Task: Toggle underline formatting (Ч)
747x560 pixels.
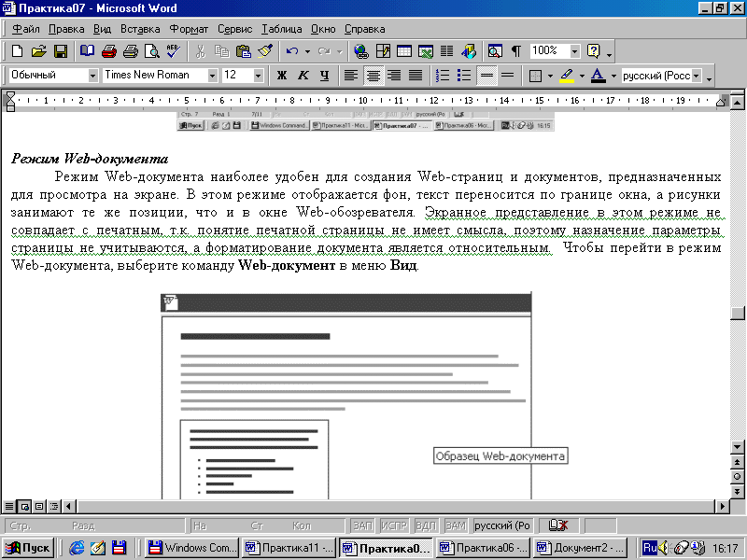Action: (324, 76)
